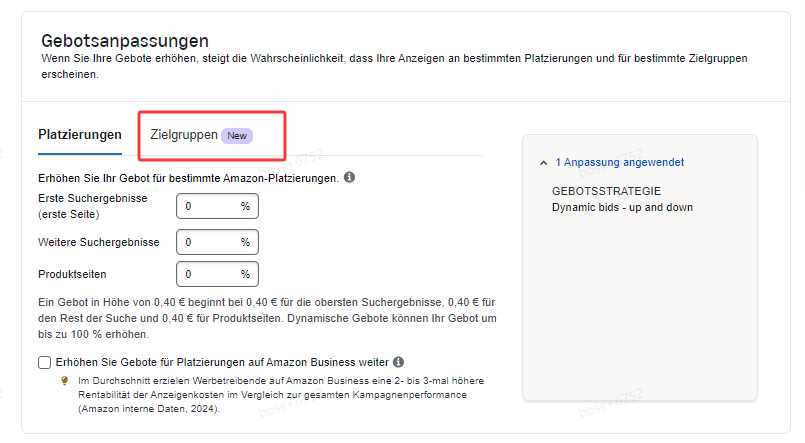This screenshot has height=443, width=805.
Task: Click the purple New badge
Action: tap(237, 136)
